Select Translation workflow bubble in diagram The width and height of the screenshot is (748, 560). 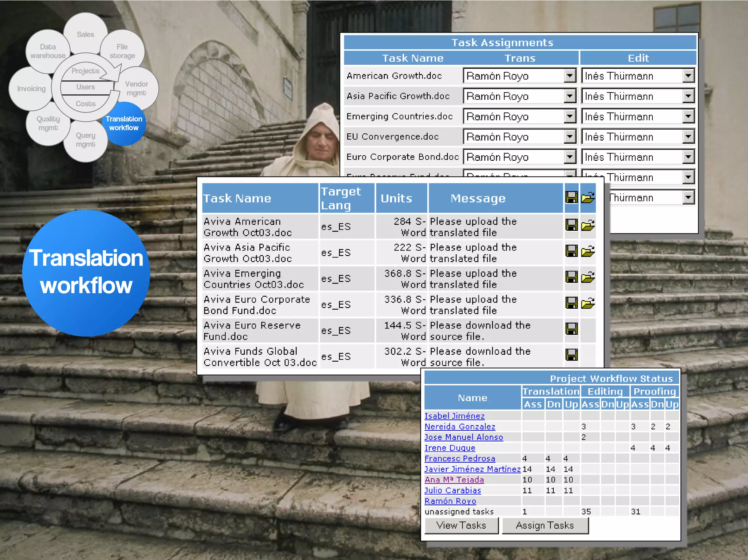[124, 123]
